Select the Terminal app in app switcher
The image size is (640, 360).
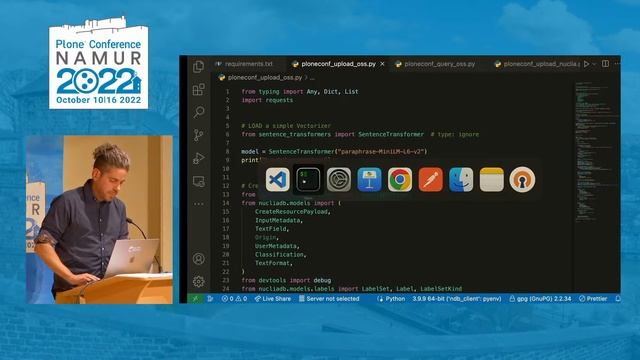(x=308, y=180)
